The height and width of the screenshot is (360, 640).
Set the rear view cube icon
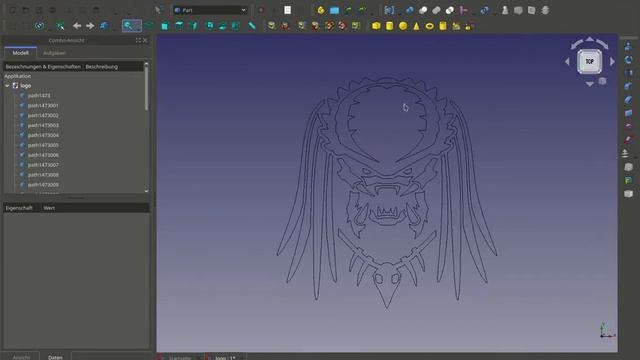(x=209, y=26)
